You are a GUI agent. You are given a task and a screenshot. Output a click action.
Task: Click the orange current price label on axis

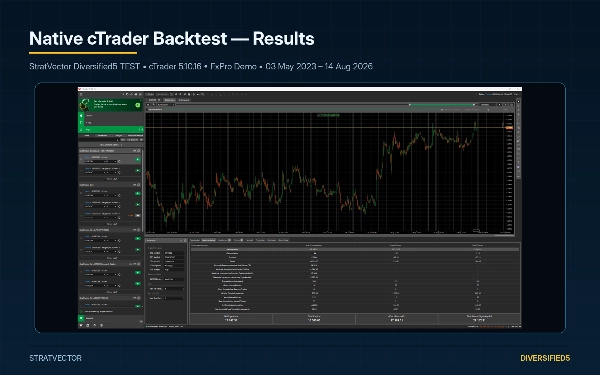(509, 127)
